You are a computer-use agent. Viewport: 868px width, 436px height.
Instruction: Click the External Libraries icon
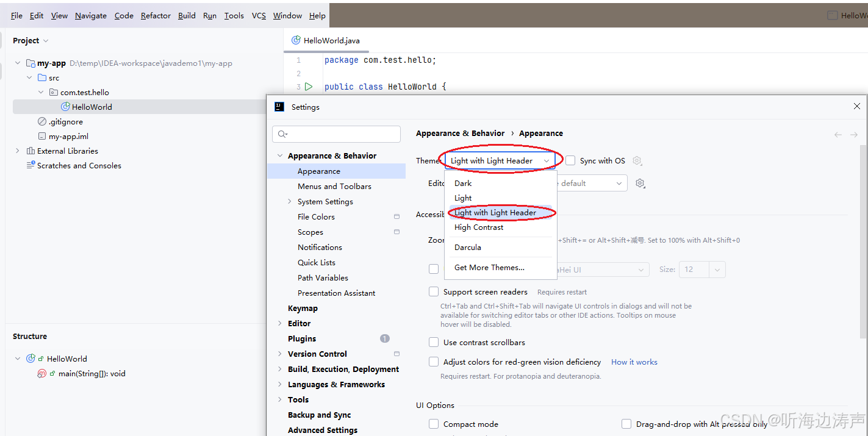(30, 151)
